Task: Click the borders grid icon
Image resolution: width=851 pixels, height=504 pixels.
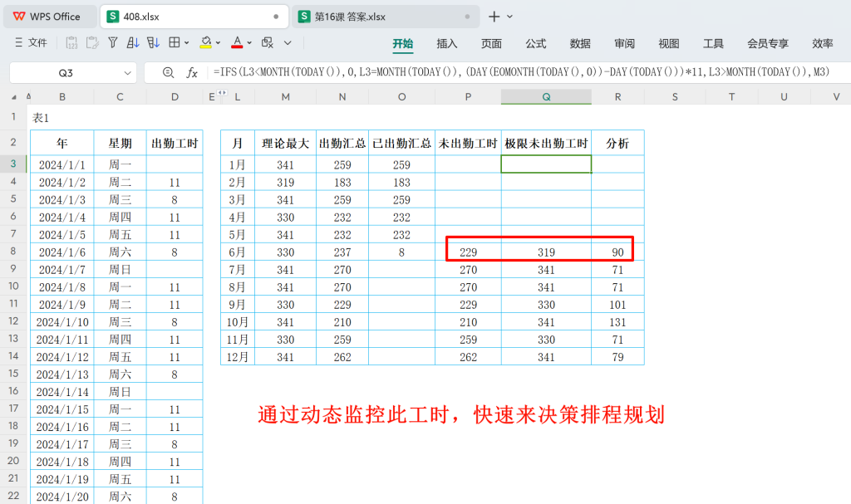Action: 175,42
